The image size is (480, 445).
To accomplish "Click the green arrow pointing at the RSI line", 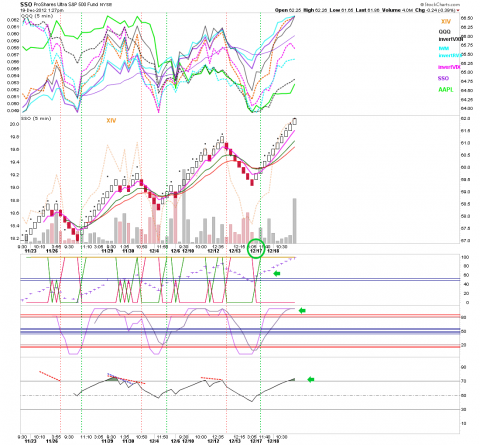I will pos(311,379).
